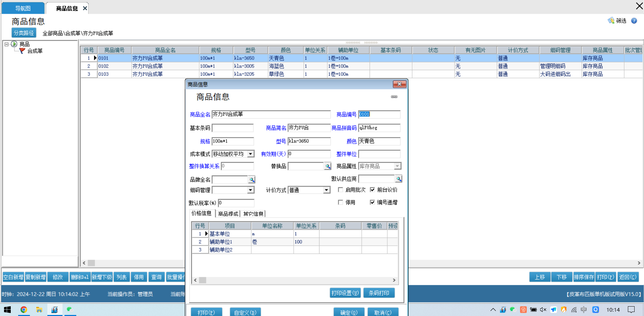Expand the 成本模式 dropdown

click(x=251, y=154)
